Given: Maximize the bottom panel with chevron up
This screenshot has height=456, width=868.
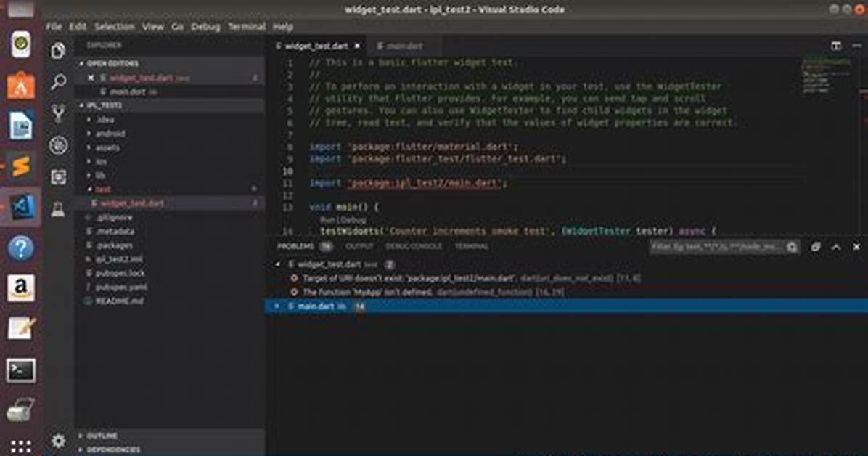Looking at the screenshot, I should 836,247.
